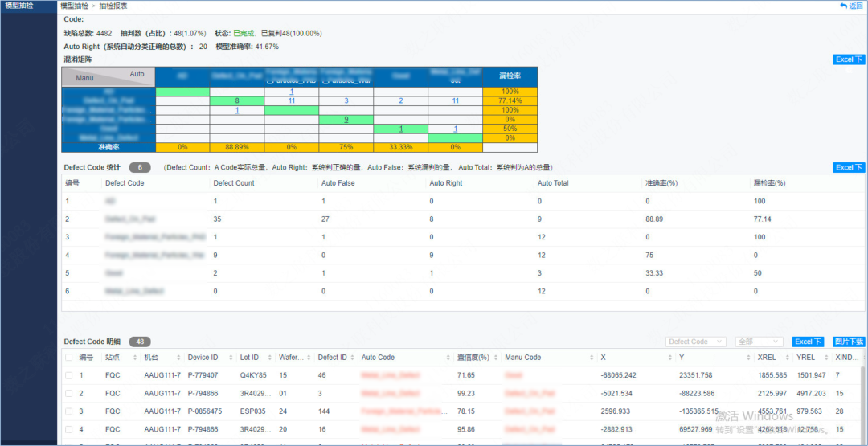Click Excel download button beside 混淆矩阵
868x446 pixels.
[849, 59]
